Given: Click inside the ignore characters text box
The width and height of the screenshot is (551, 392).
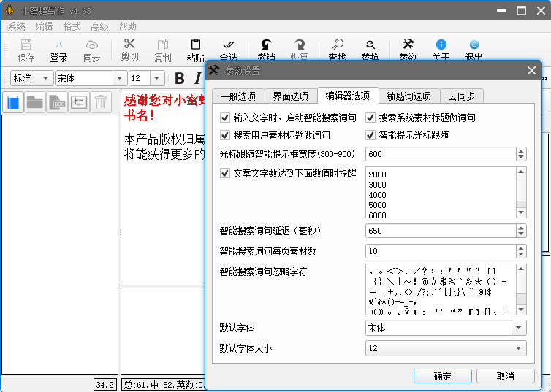Looking at the screenshot, I should [441, 290].
